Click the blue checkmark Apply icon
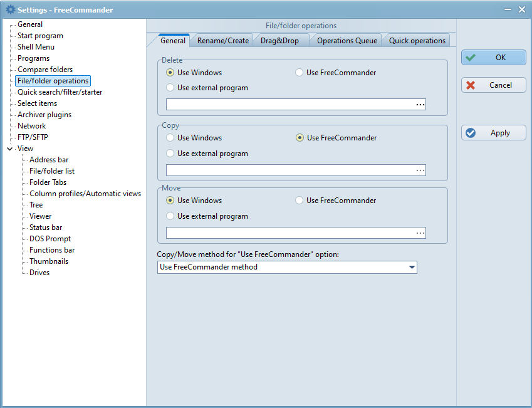Screen dimensions: 532x408 [x=471, y=133]
